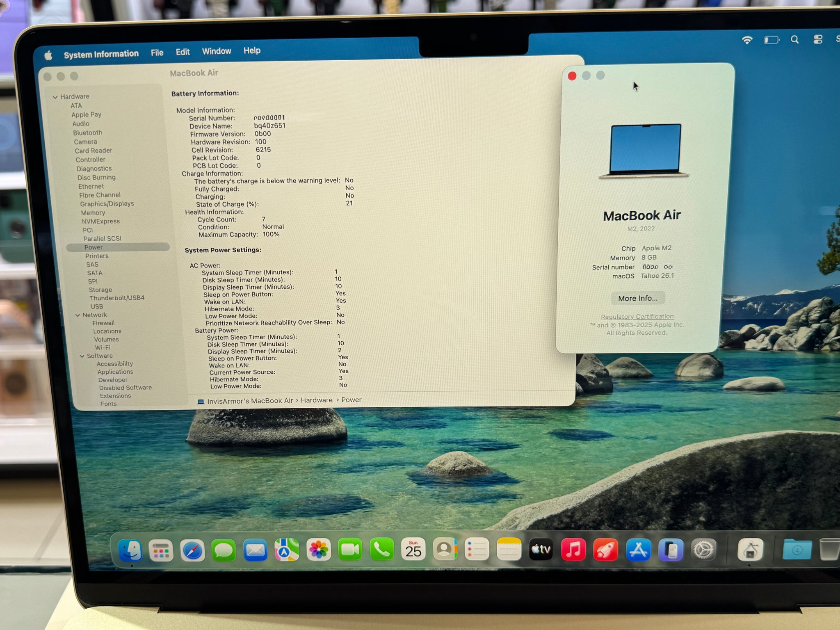The image size is (840, 630).
Task: Open Control Center in menu bar
Action: [817, 40]
